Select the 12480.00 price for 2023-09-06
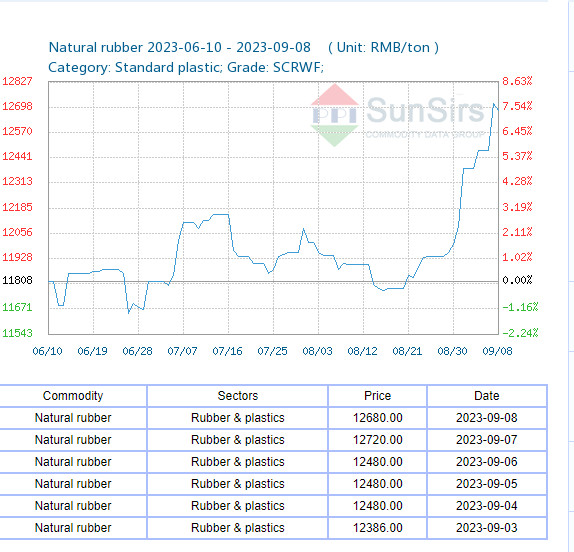Viewport: 574px width, 552px height. tap(377, 462)
